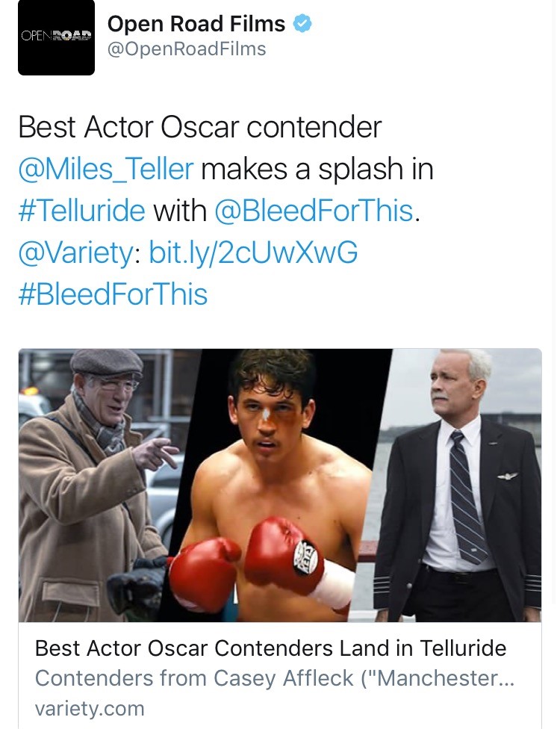Image resolution: width=560 pixels, height=729 pixels.
Task: Tap the @OpenRoadFilms handle
Action: (187, 49)
